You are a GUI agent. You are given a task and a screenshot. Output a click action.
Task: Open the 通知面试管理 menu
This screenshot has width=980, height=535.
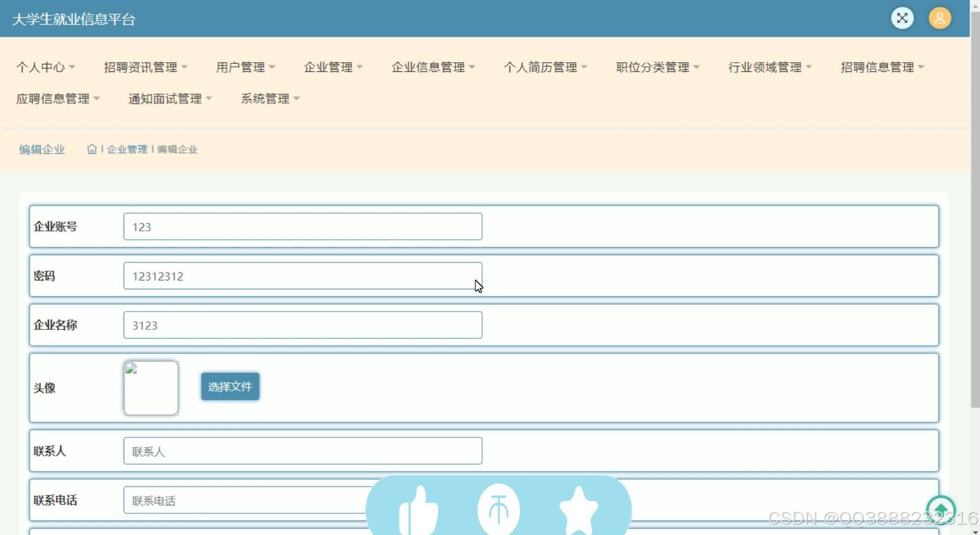170,99
